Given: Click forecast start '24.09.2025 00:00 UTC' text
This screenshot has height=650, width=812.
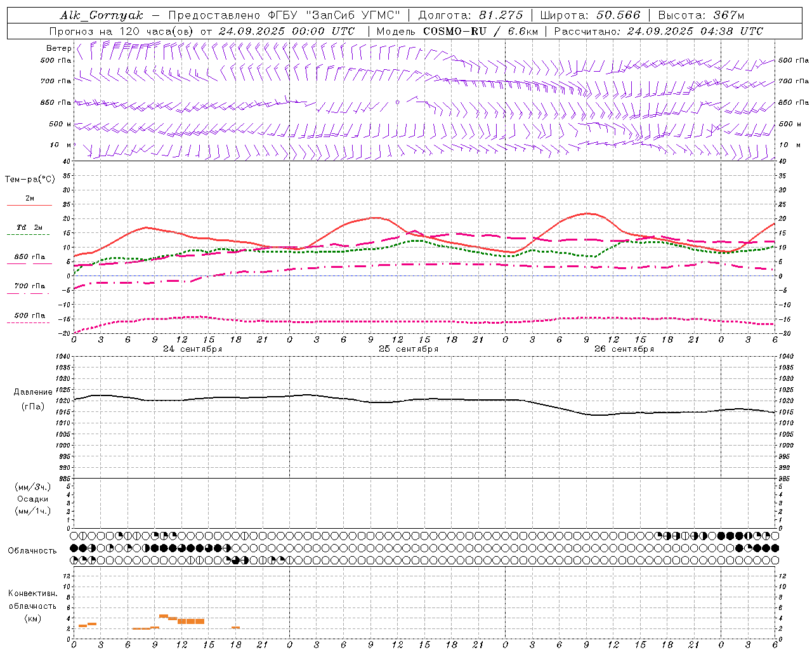Looking at the screenshot, I should (287, 31).
